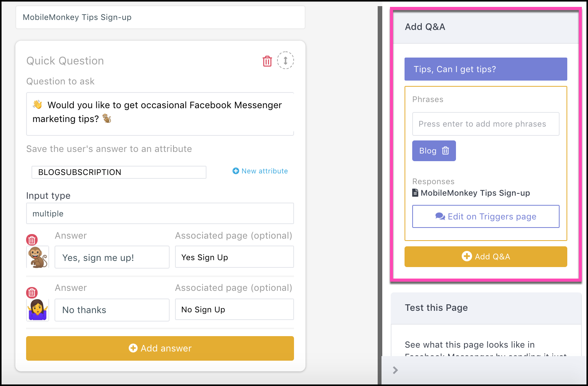The image size is (588, 386).
Task: Click the monkey emoji for the first answer
Action: tap(37, 257)
